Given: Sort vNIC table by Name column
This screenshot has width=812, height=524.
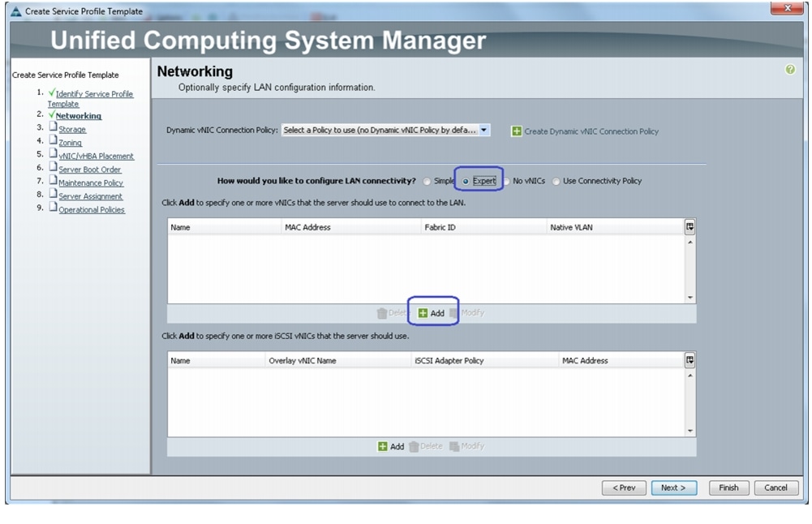Looking at the screenshot, I should tap(224, 227).
